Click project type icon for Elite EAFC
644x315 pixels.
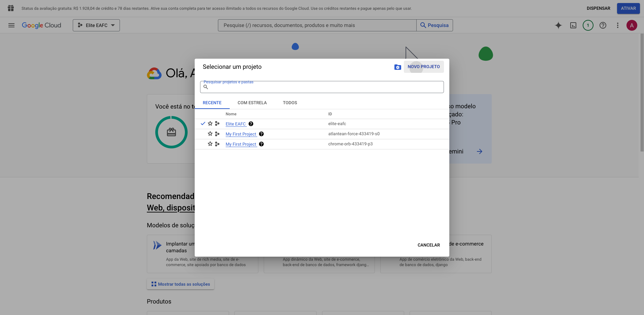coord(217,124)
